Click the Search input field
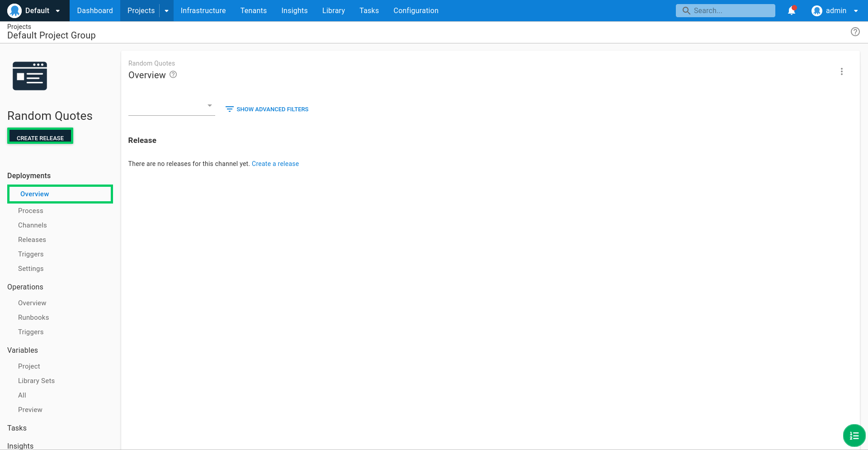Viewport: 868px width, 450px height. (x=725, y=10)
